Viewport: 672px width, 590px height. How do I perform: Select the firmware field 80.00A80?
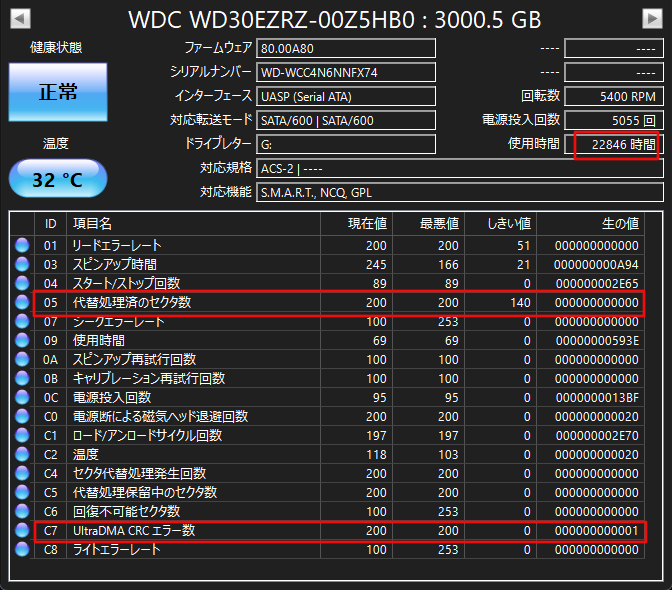pos(346,48)
